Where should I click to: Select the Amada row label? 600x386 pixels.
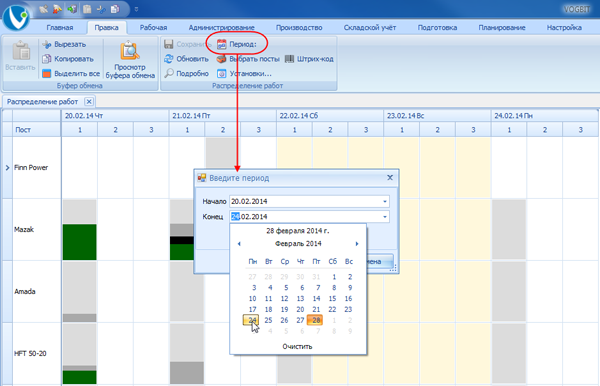[x=25, y=292]
